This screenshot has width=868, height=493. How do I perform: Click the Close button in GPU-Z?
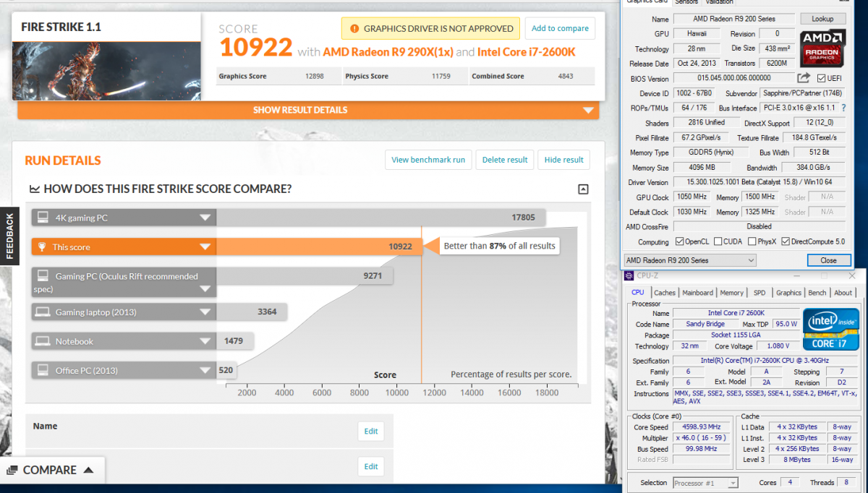click(x=828, y=260)
